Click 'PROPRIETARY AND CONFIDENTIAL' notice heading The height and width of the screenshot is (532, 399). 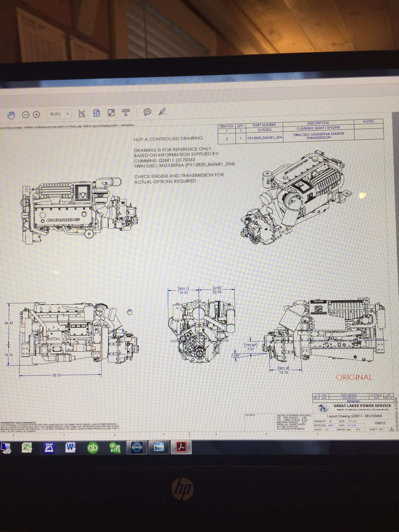[x=18, y=423]
